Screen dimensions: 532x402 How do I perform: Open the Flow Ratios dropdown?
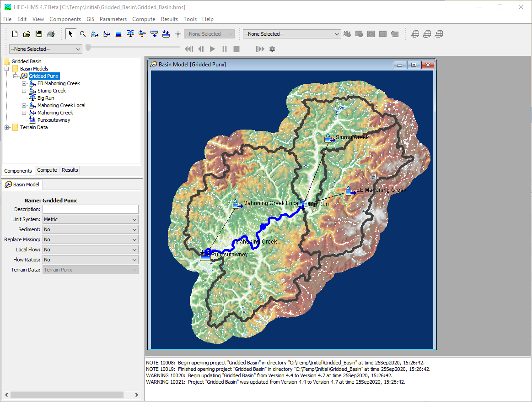(90, 260)
